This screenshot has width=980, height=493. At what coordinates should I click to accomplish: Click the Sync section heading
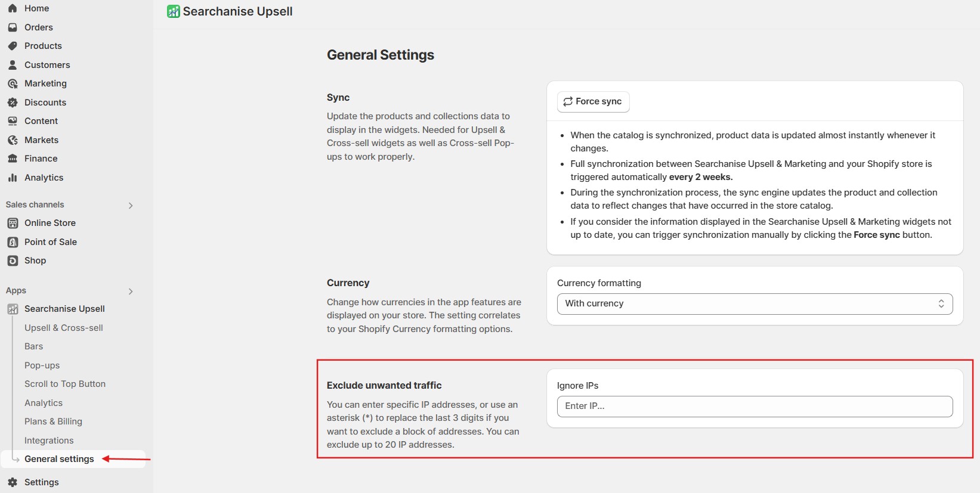click(x=338, y=97)
